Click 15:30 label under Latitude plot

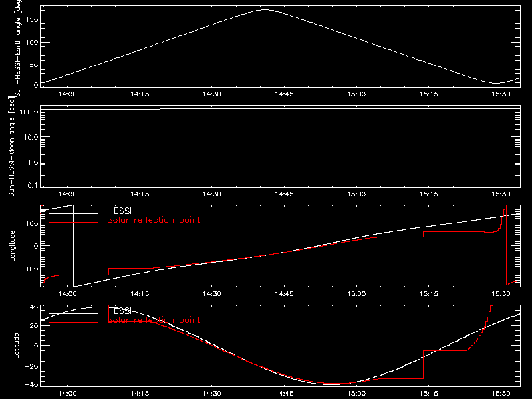click(501, 394)
